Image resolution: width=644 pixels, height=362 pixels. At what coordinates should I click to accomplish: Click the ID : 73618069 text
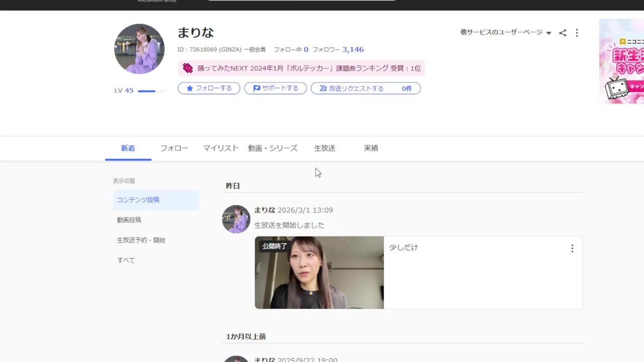pos(197,50)
